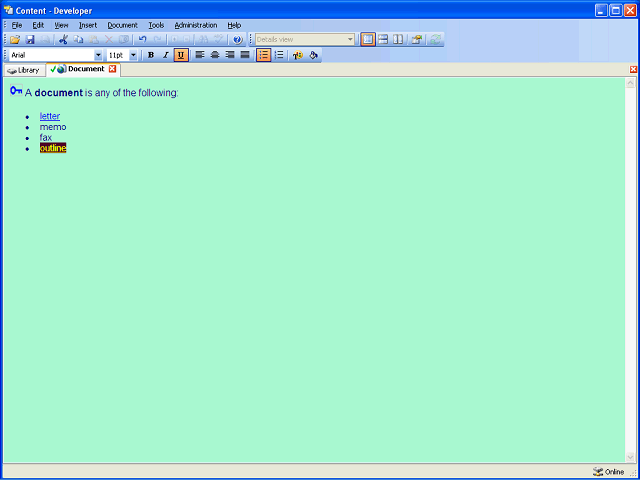Open the File menu
The width and height of the screenshot is (640, 480).
(x=17, y=25)
